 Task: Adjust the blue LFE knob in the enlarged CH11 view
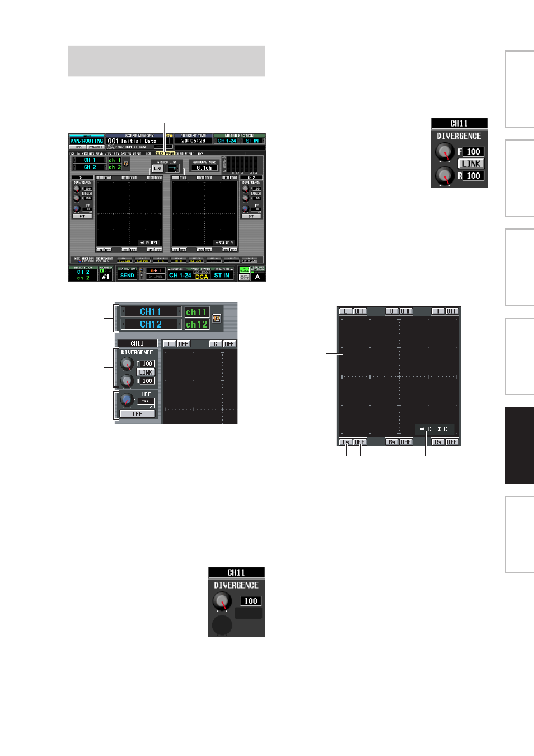pos(127,400)
